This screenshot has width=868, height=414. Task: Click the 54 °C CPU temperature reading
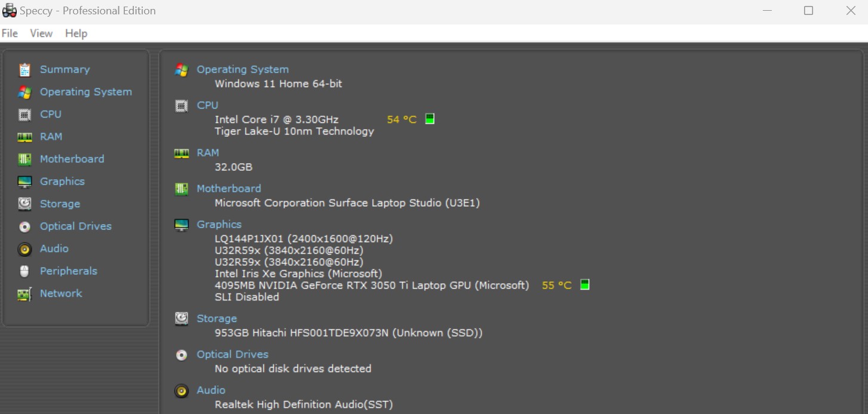tap(401, 119)
